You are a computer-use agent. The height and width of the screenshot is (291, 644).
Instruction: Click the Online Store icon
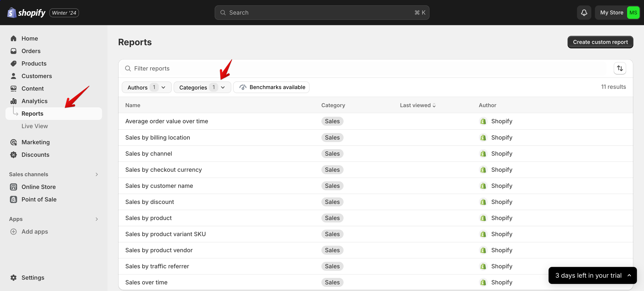coord(13,187)
